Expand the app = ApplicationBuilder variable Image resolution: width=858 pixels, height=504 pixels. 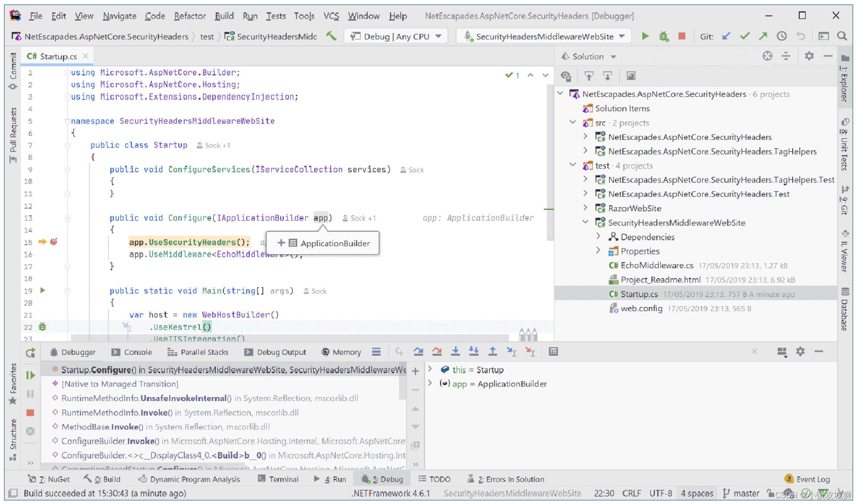430,383
